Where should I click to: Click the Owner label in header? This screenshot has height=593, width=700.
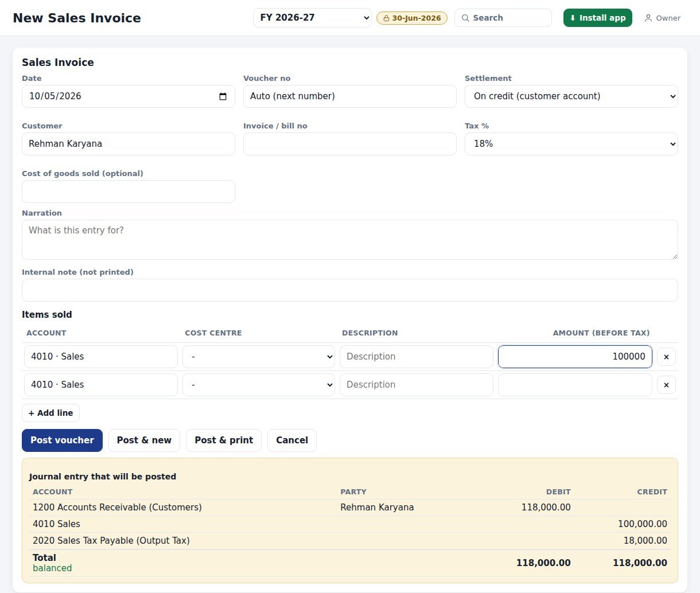click(668, 18)
